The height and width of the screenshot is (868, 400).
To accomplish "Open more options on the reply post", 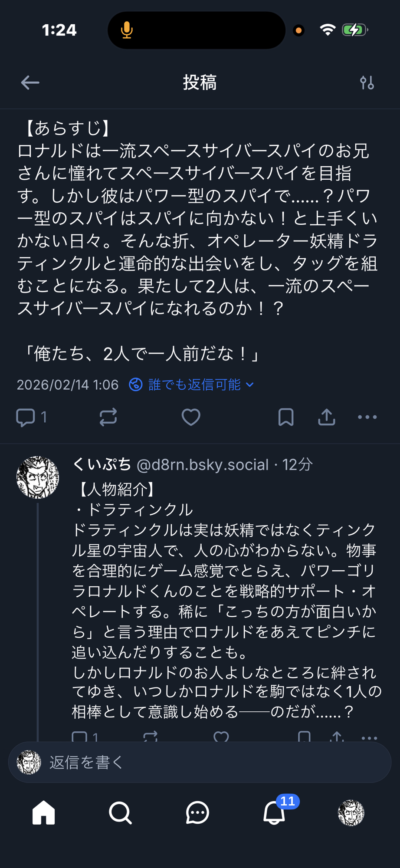I will tap(369, 737).
